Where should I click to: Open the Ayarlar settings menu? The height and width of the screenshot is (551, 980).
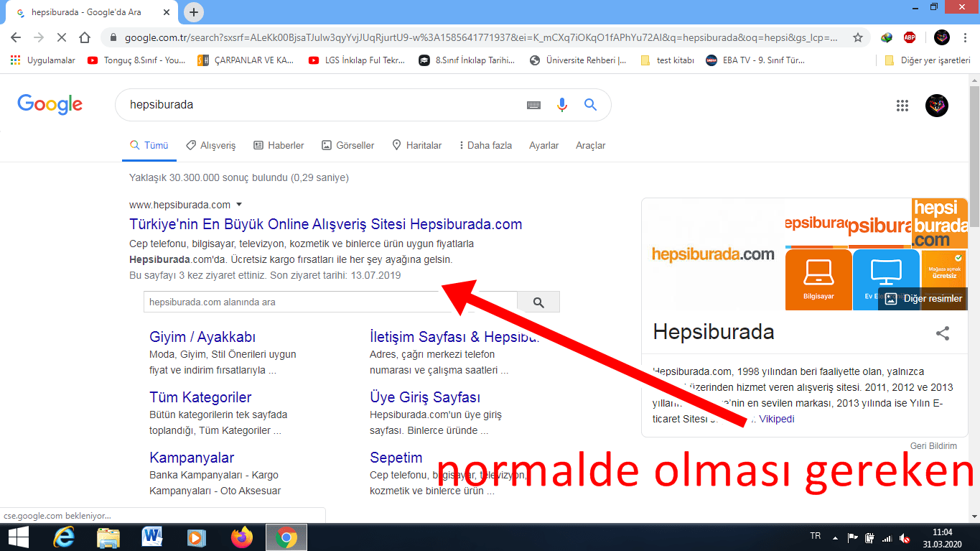pos(543,145)
